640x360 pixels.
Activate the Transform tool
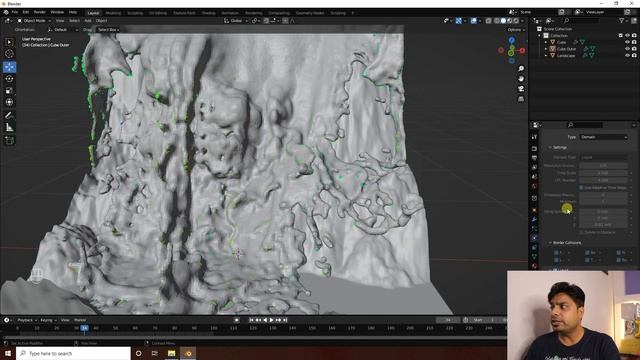pos(9,102)
